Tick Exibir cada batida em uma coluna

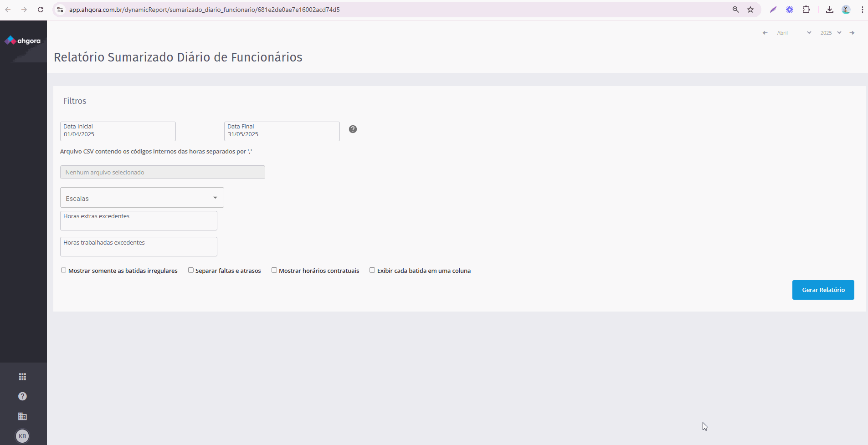coord(372,271)
